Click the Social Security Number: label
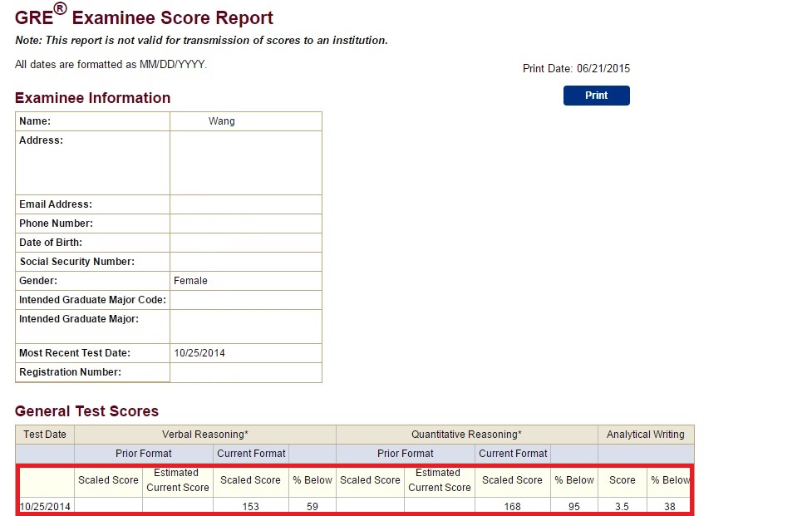The height and width of the screenshot is (516, 812). coord(76,262)
